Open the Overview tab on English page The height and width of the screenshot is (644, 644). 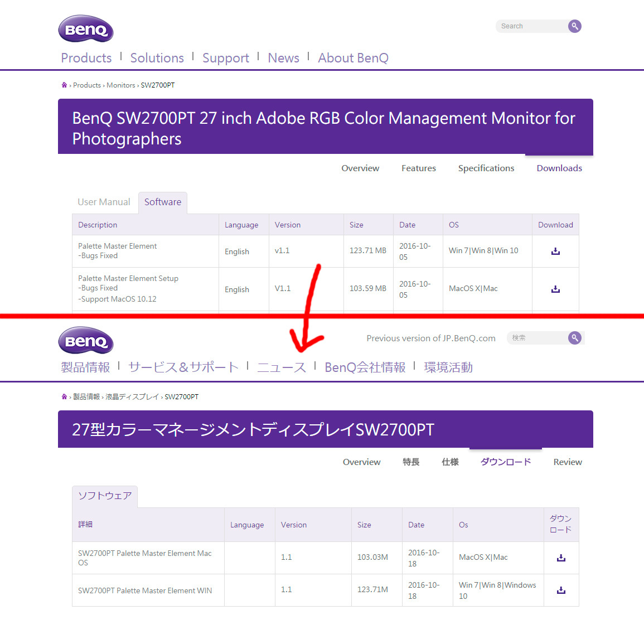pos(360,168)
